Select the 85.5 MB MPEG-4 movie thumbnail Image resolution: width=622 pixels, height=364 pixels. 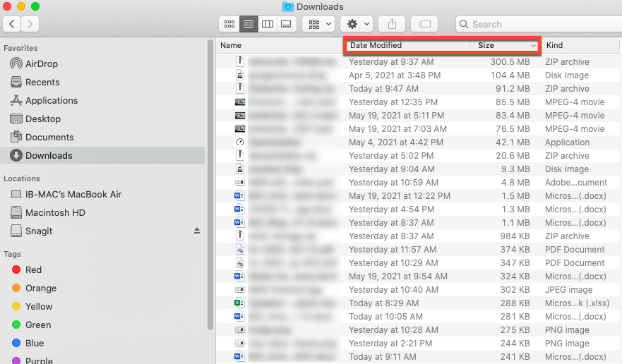click(x=240, y=102)
